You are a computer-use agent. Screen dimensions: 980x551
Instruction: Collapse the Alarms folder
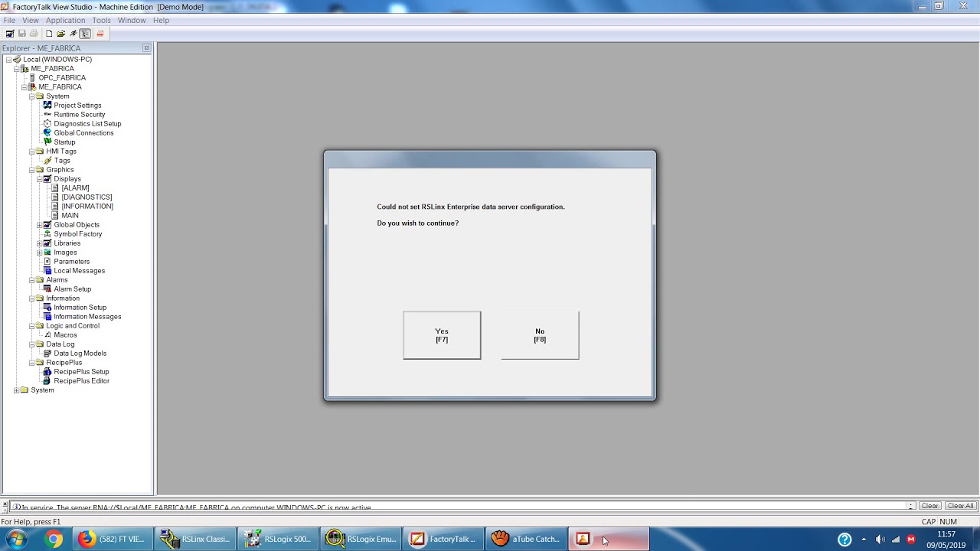point(31,280)
